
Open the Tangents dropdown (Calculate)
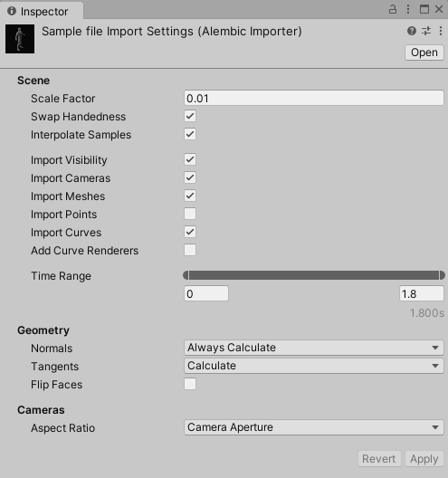click(x=314, y=366)
